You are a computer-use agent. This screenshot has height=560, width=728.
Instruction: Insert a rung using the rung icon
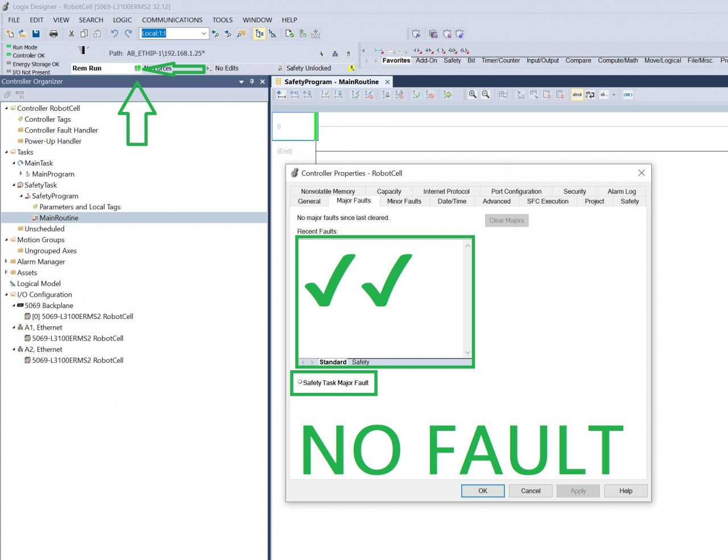(x=379, y=51)
